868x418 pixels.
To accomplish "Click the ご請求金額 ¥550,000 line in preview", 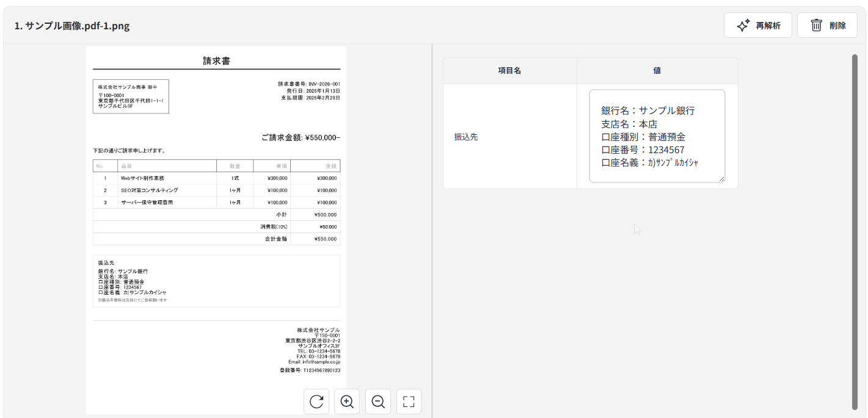I will click(301, 138).
